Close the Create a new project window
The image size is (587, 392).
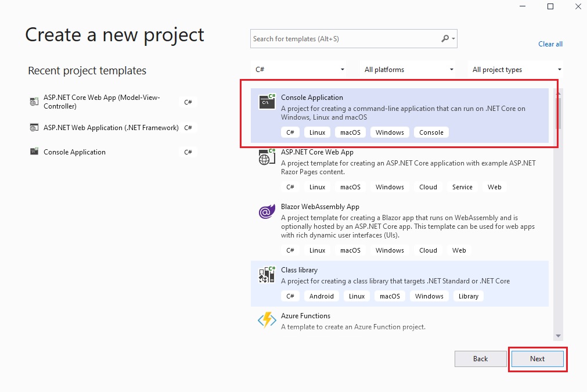578,6
